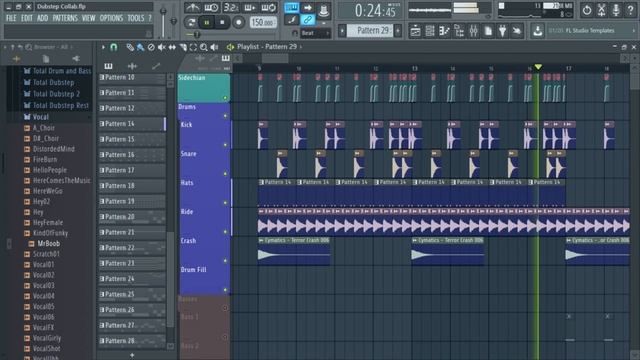
Task: Arm the record button
Action: pyautogui.click(x=238, y=22)
